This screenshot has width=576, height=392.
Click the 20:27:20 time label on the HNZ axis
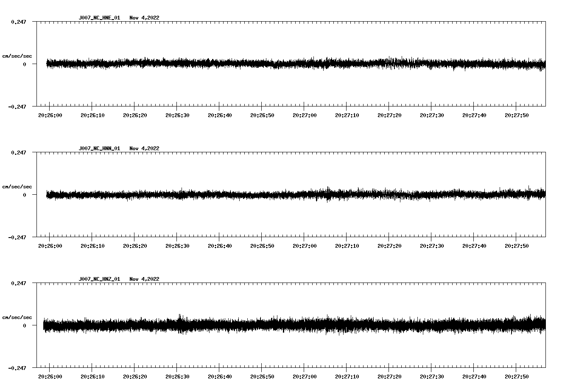(x=389, y=377)
